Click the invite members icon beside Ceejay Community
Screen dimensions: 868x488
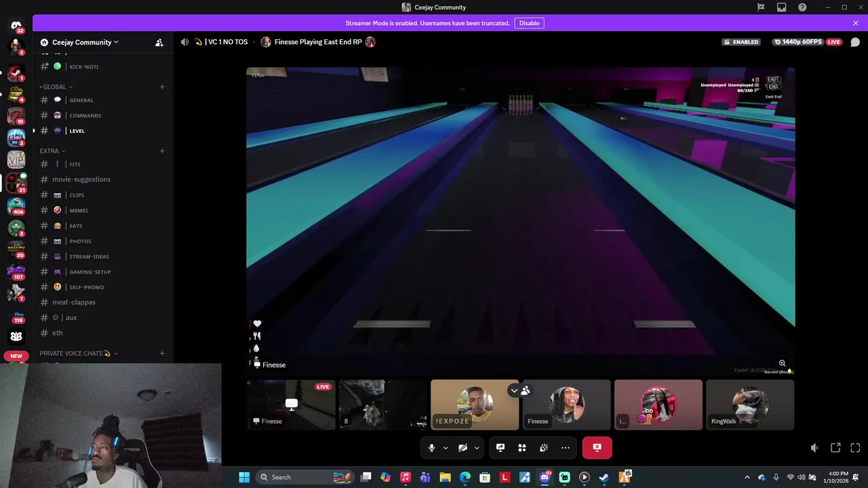pyautogui.click(x=159, y=42)
